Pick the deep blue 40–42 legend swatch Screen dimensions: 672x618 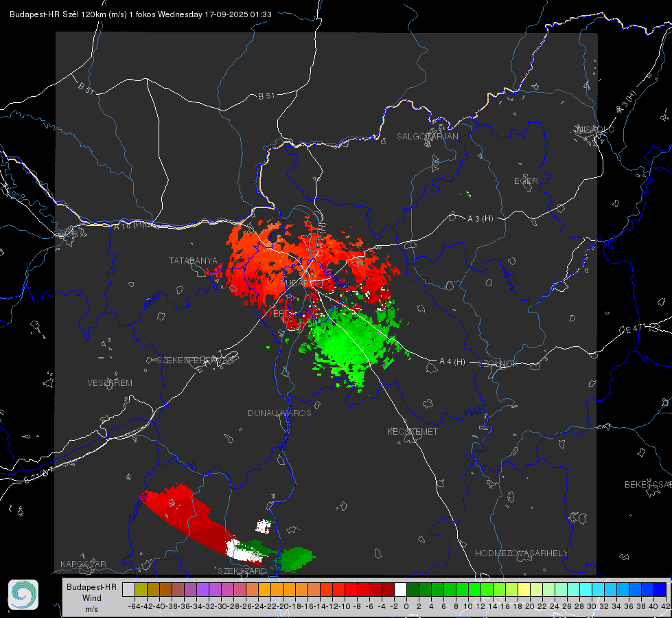pyautogui.click(x=660, y=589)
